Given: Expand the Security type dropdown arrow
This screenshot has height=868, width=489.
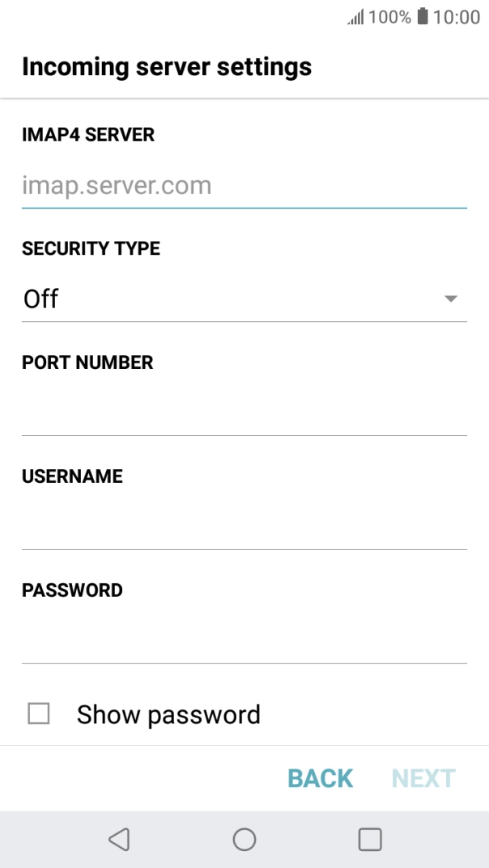Looking at the screenshot, I should click(451, 299).
